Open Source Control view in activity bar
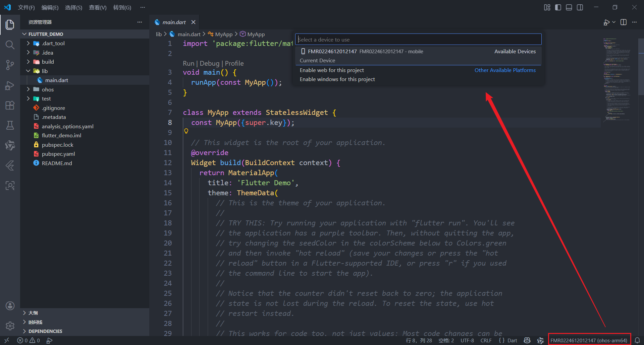 (10, 65)
